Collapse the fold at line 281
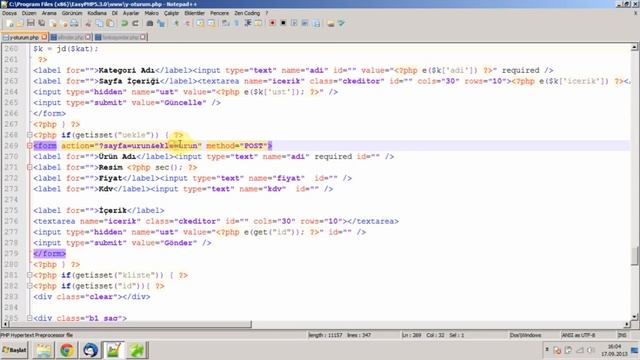The width and height of the screenshot is (640, 360). coord(29,275)
